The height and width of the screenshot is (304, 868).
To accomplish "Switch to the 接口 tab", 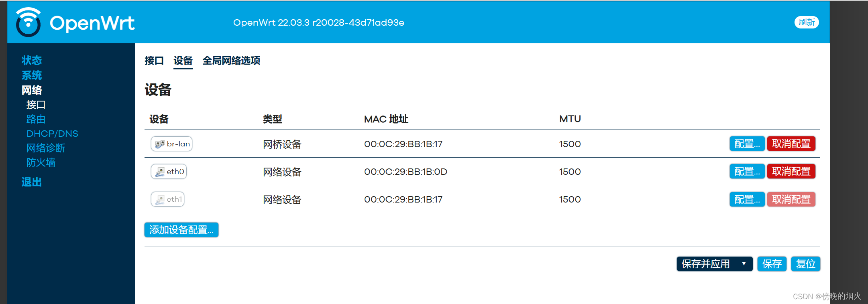I will [154, 61].
